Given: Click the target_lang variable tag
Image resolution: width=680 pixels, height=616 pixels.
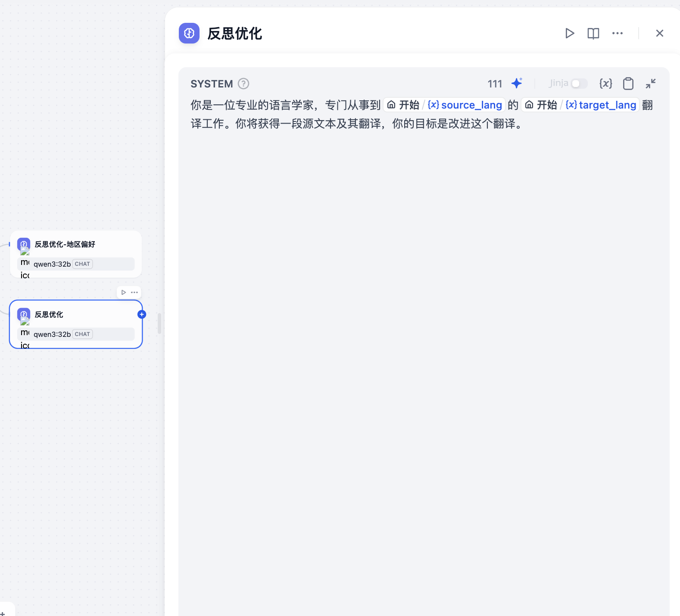Looking at the screenshot, I should pyautogui.click(x=580, y=105).
